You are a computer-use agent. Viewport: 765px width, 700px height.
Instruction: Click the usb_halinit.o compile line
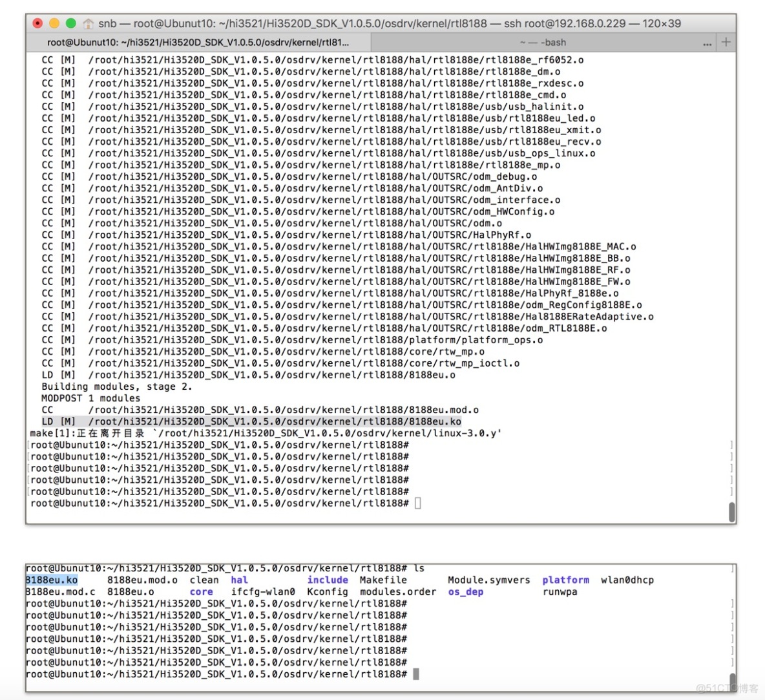point(312,107)
